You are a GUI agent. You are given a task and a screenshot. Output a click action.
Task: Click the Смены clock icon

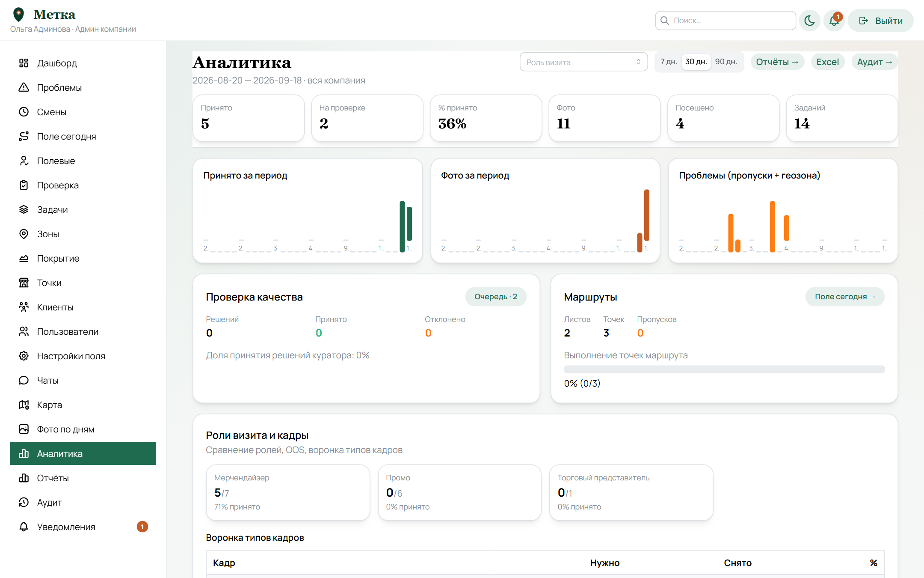[24, 112]
